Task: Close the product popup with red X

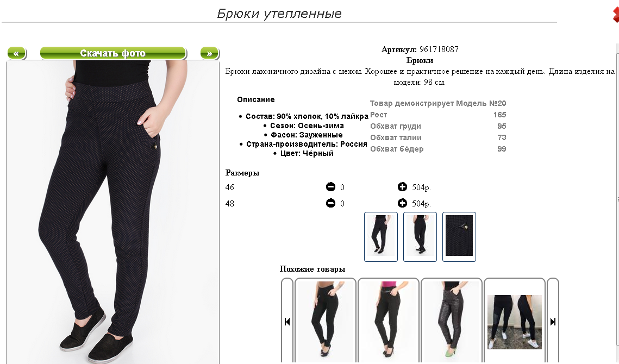Action: (615, 14)
